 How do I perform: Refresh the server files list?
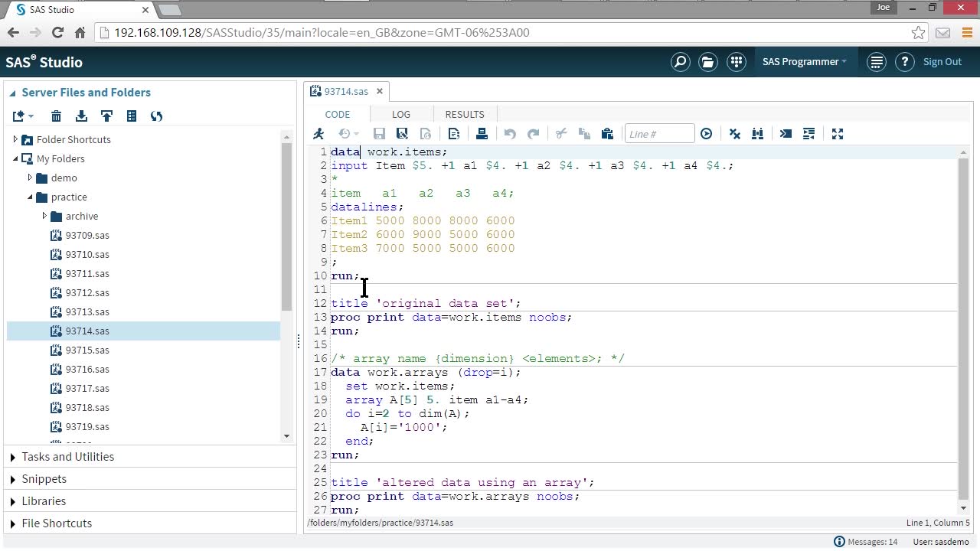point(156,116)
